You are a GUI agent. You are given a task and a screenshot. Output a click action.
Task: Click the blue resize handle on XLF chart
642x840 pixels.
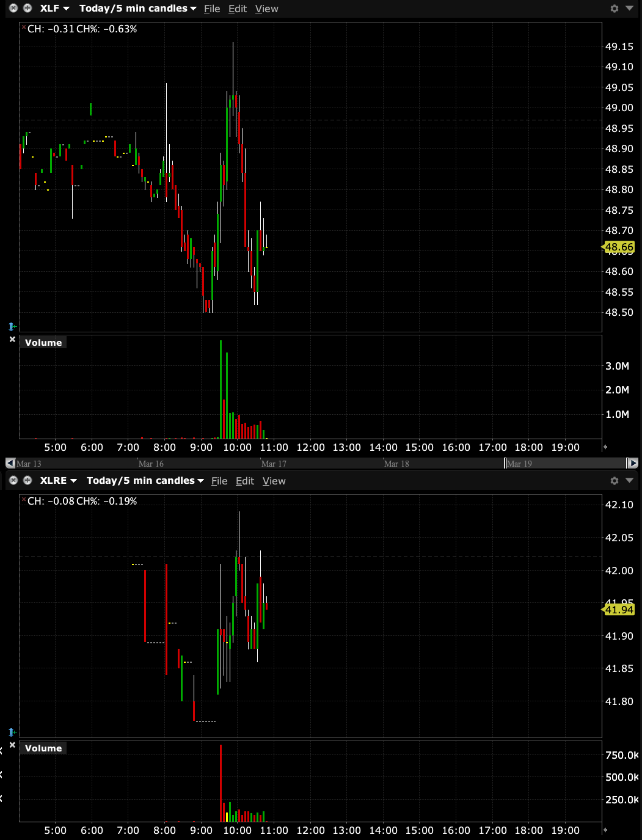point(12,327)
